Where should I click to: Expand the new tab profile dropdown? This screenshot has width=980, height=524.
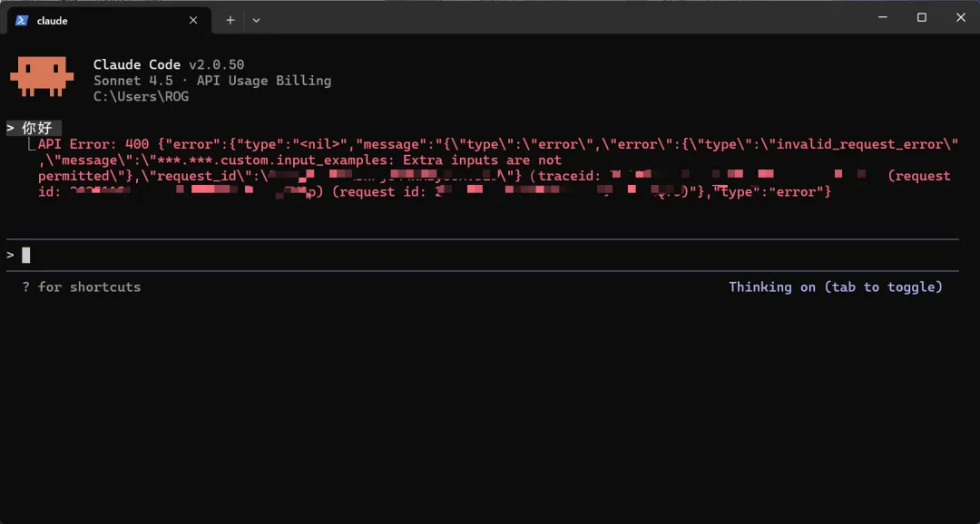(x=256, y=21)
